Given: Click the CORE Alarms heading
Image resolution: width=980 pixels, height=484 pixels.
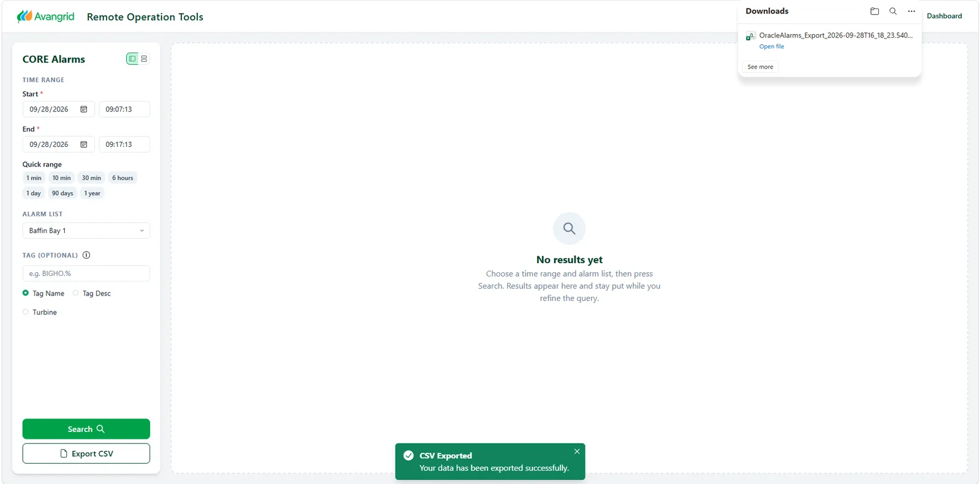Looking at the screenshot, I should click(x=54, y=59).
